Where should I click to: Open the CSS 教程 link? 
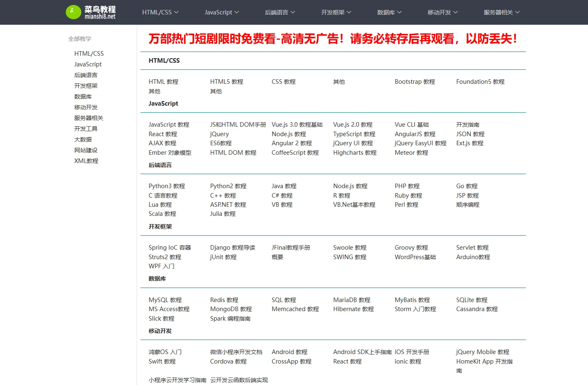[284, 82]
